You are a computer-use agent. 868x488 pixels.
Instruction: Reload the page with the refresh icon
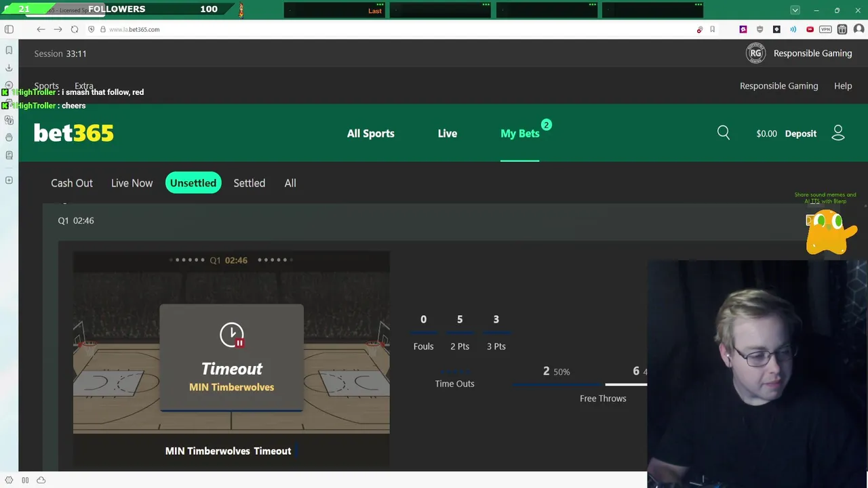[75, 29]
